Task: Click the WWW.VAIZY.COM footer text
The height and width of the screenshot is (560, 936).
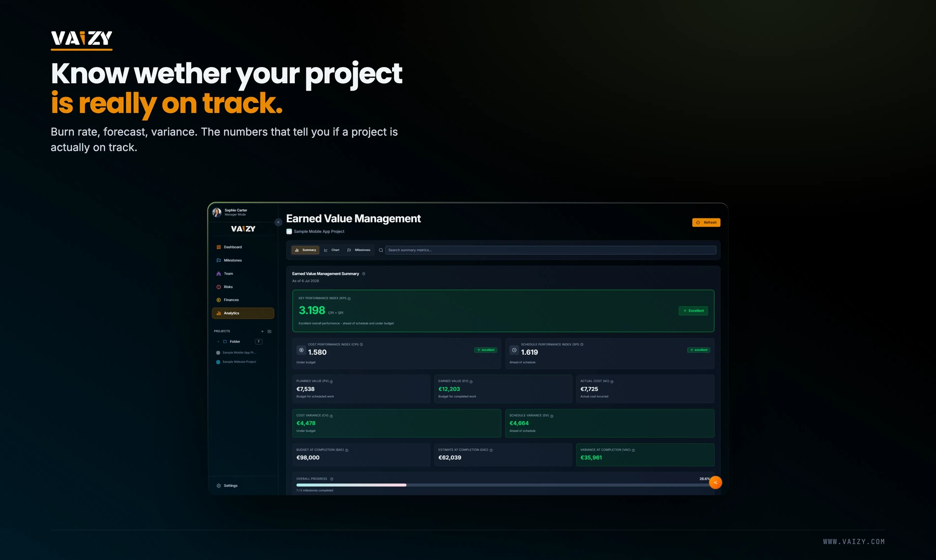Action: click(x=854, y=542)
